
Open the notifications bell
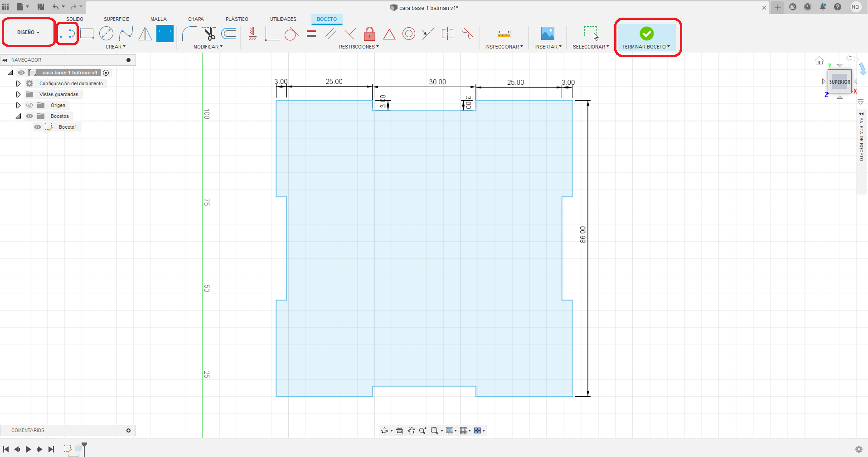(823, 7)
